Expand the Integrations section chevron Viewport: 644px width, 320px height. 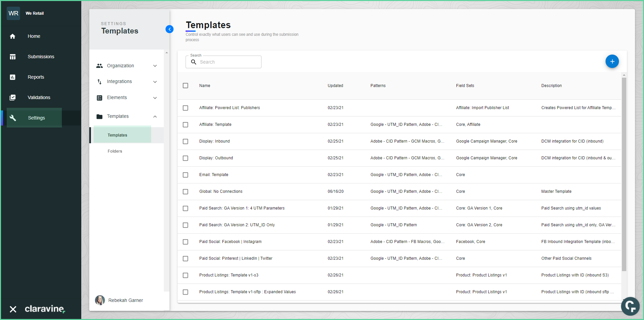155,82
